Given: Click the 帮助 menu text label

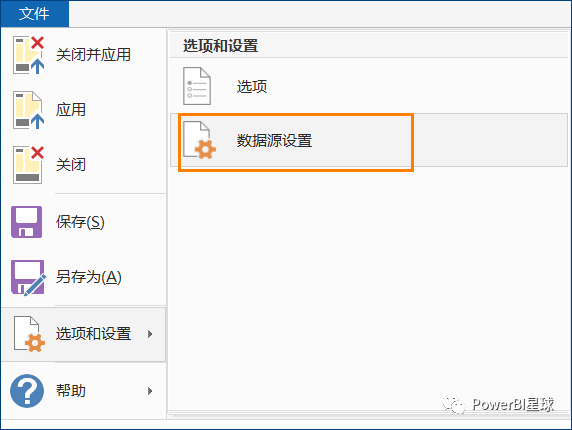Looking at the screenshot, I should click(x=71, y=391).
